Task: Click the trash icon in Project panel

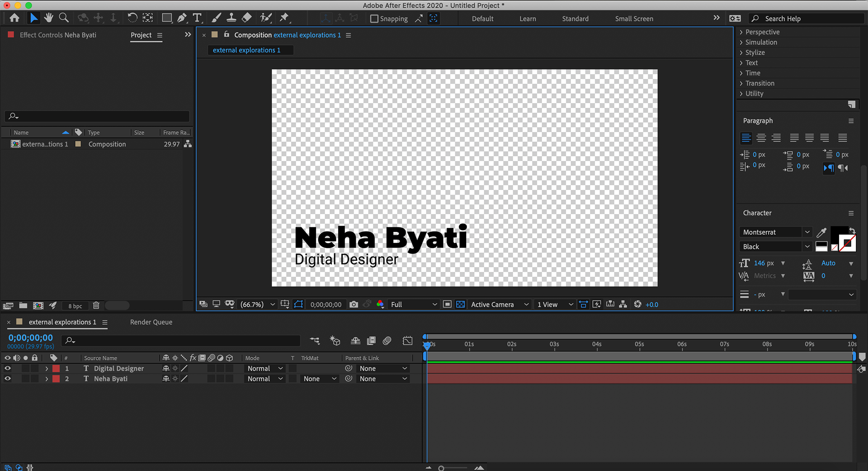Action: (x=96, y=306)
